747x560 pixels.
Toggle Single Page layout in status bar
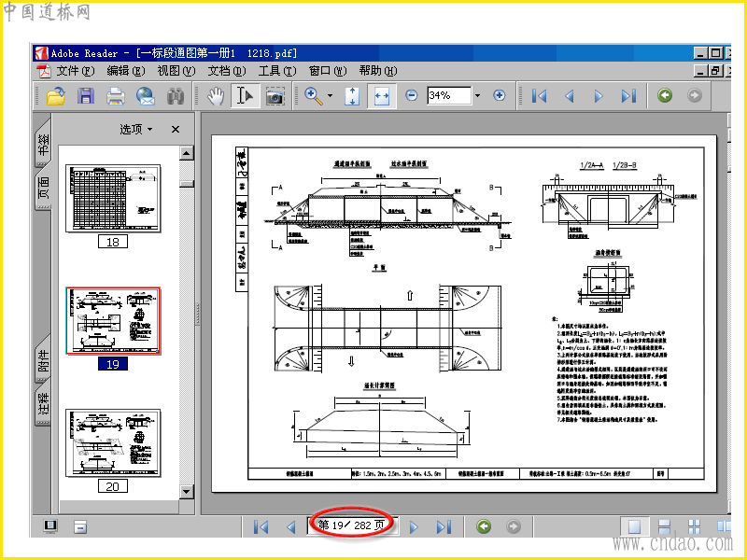click(634, 526)
